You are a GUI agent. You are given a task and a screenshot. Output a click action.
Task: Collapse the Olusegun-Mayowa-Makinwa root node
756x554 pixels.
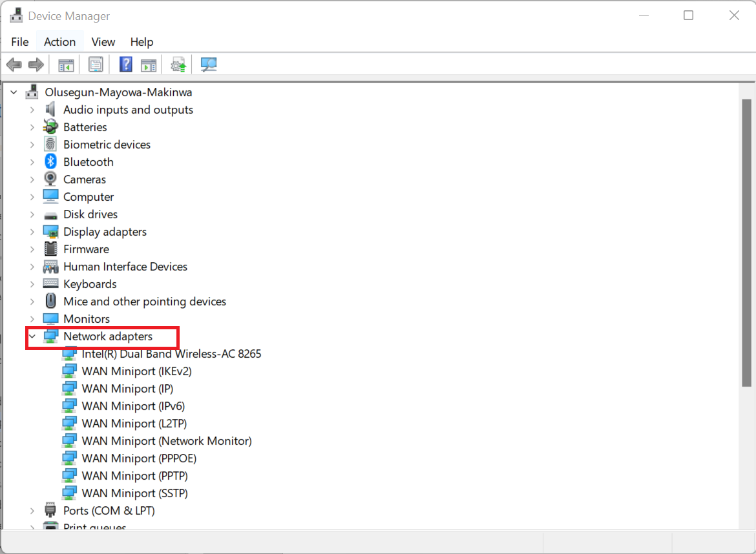click(14, 92)
